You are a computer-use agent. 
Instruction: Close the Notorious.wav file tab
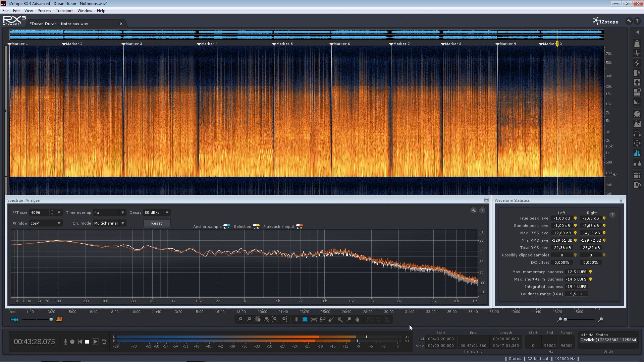coord(121,23)
